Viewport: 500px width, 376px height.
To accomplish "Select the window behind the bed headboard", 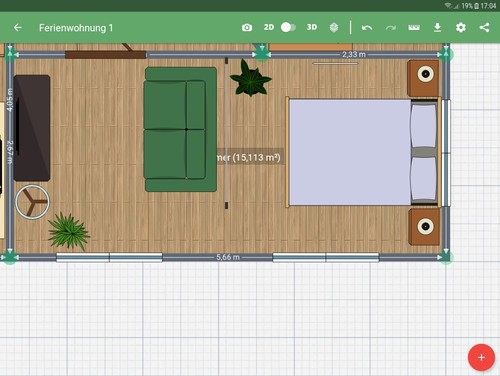I will [446, 153].
